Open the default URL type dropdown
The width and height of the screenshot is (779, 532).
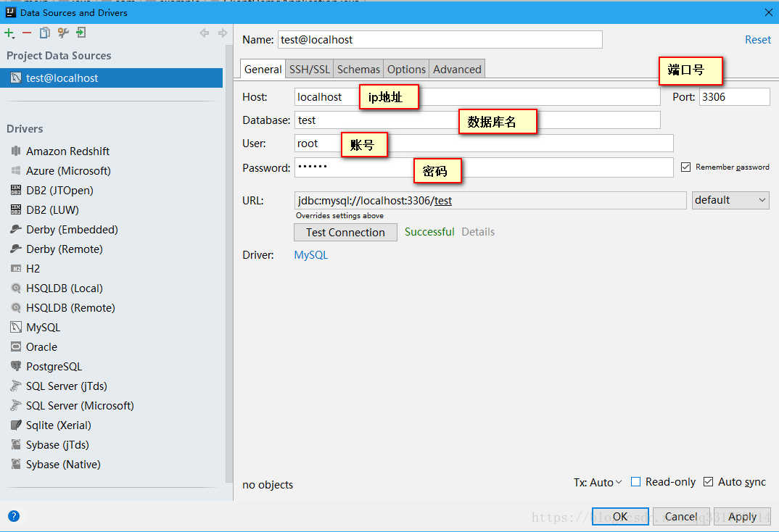coord(730,200)
